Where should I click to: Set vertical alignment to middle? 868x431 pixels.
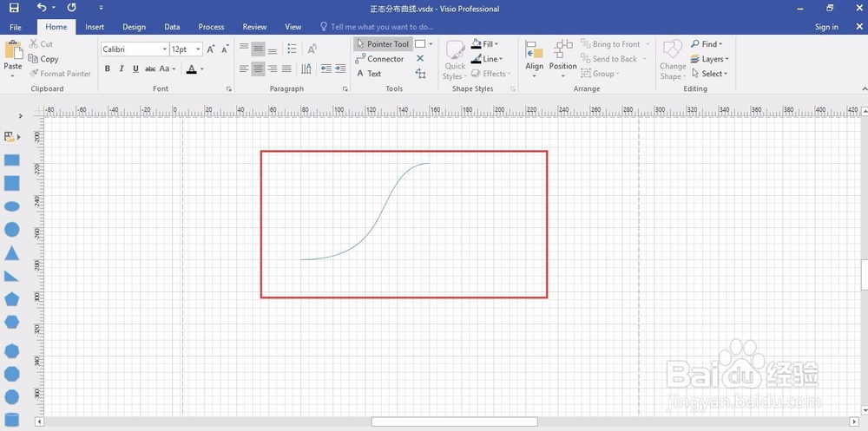point(258,49)
